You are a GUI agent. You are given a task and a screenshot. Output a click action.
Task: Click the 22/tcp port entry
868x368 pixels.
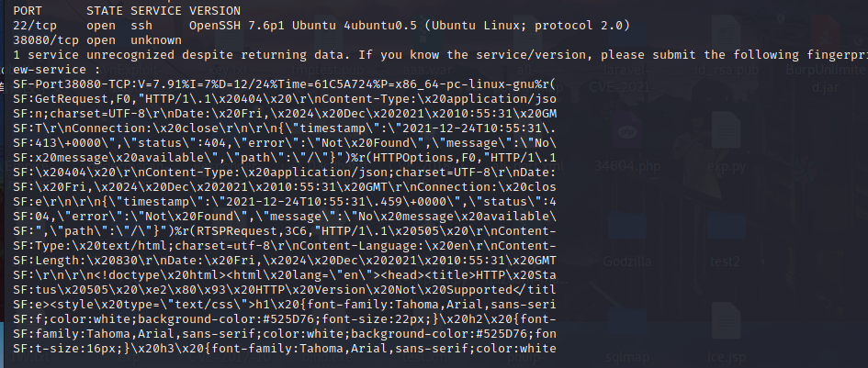[x=36, y=26]
